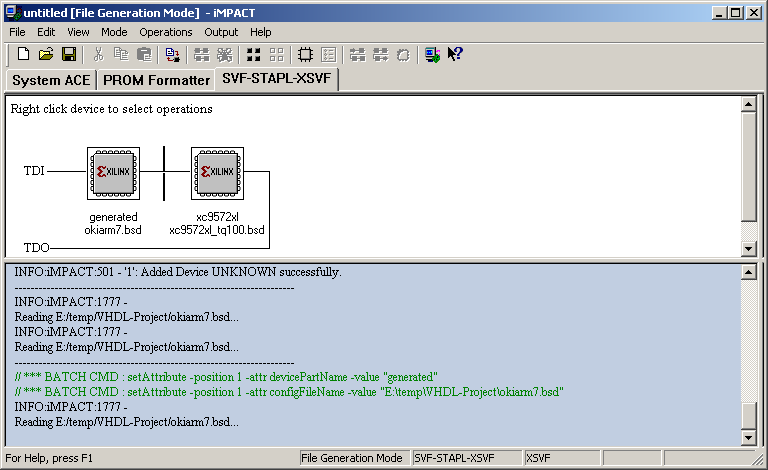Open the Operations menu
Viewport: 768px width, 470px height.
tap(166, 32)
